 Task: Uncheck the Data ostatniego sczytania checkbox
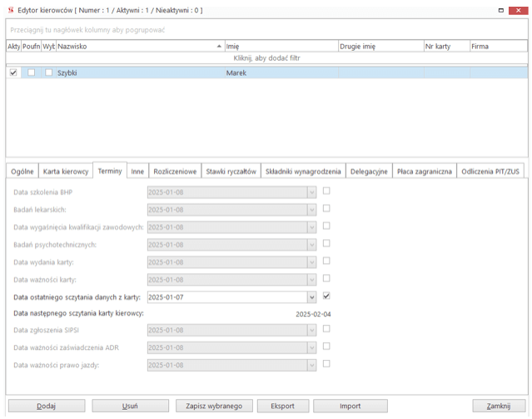tap(326, 296)
